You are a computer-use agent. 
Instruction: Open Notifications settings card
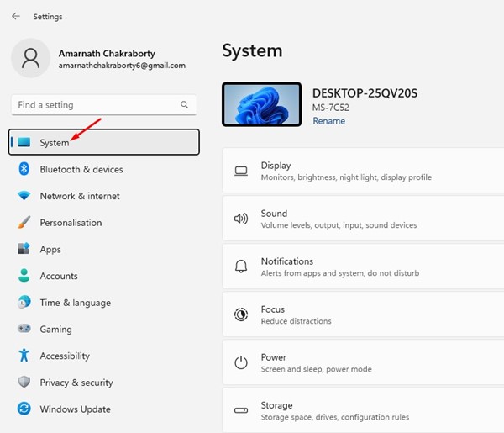(363, 267)
